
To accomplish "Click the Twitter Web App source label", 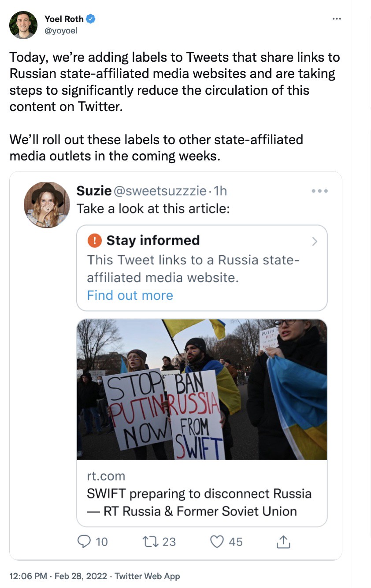I will point(147,576).
